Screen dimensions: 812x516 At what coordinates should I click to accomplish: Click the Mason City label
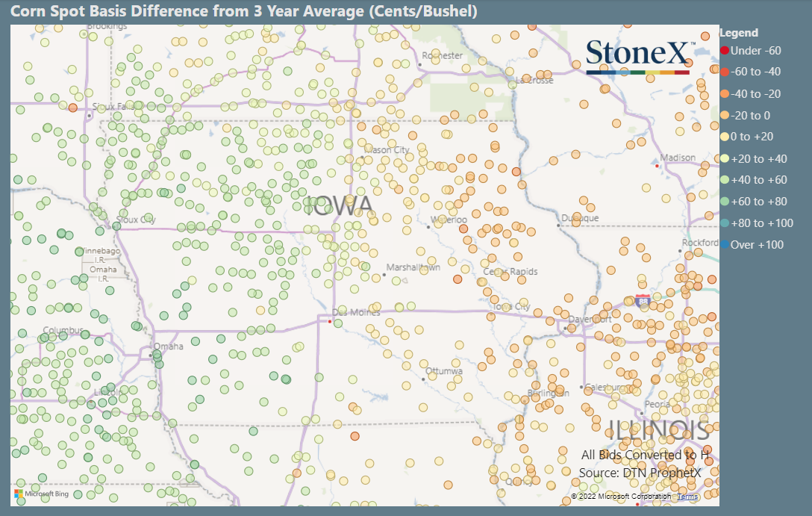(387, 150)
